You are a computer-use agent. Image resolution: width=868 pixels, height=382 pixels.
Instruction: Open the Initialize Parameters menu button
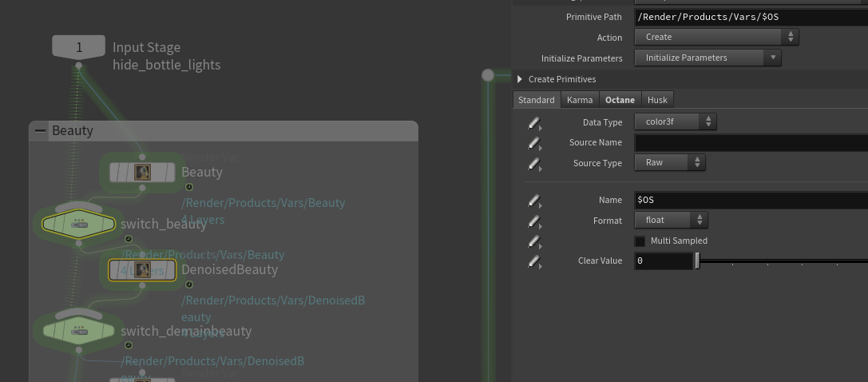pyautogui.click(x=707, y=58)
